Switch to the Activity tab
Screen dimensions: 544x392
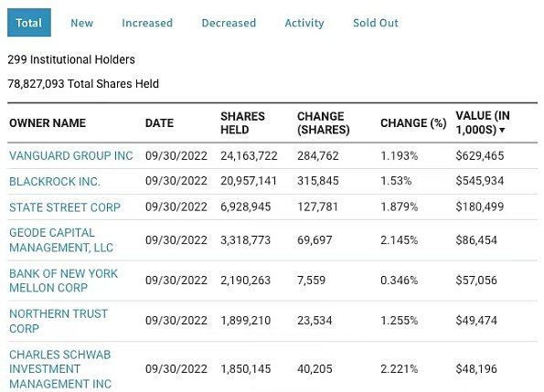click(304, 23)
